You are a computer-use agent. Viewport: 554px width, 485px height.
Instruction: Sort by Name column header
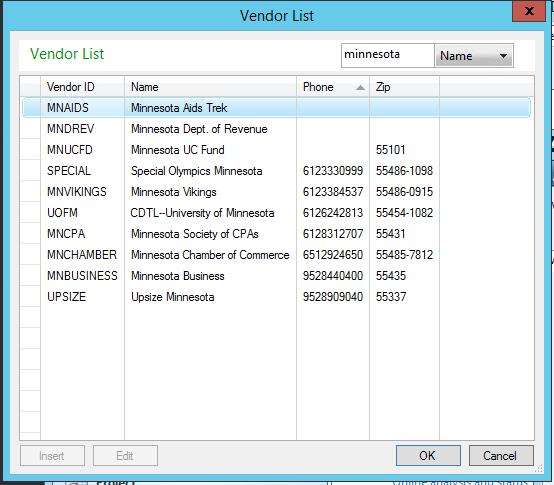point(210,87)
